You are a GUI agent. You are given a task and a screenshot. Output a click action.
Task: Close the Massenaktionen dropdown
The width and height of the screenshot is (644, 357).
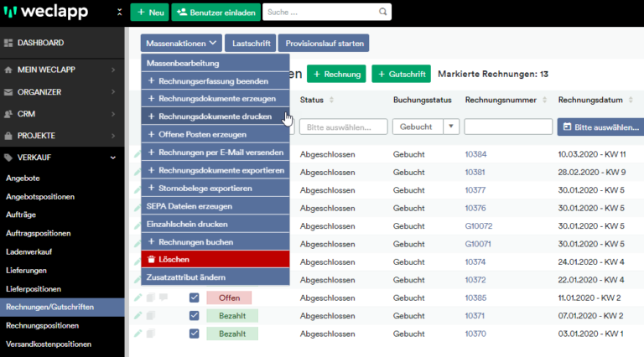pos(181,43)
